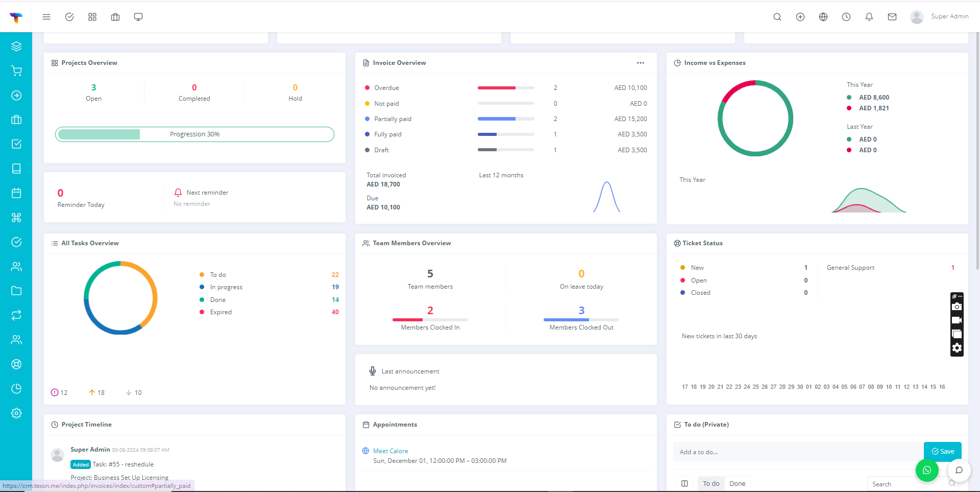Click the On leave today count

click(581, 274)
